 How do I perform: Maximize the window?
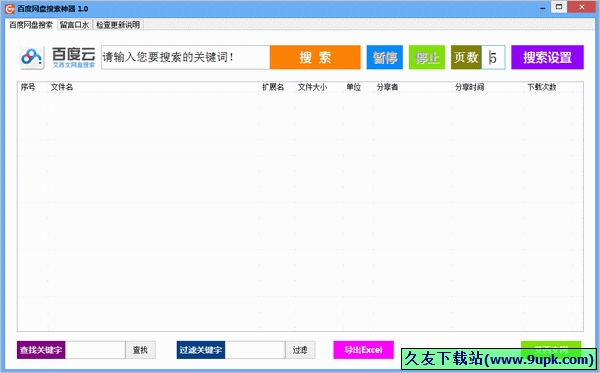pyautogui.click(x=559, y=7)
